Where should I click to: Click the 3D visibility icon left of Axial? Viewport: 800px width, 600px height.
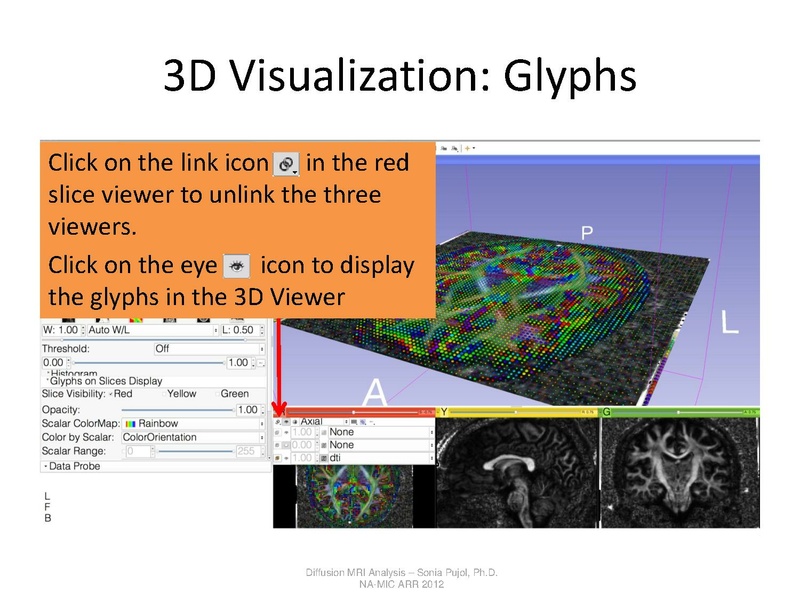[295, 422]
